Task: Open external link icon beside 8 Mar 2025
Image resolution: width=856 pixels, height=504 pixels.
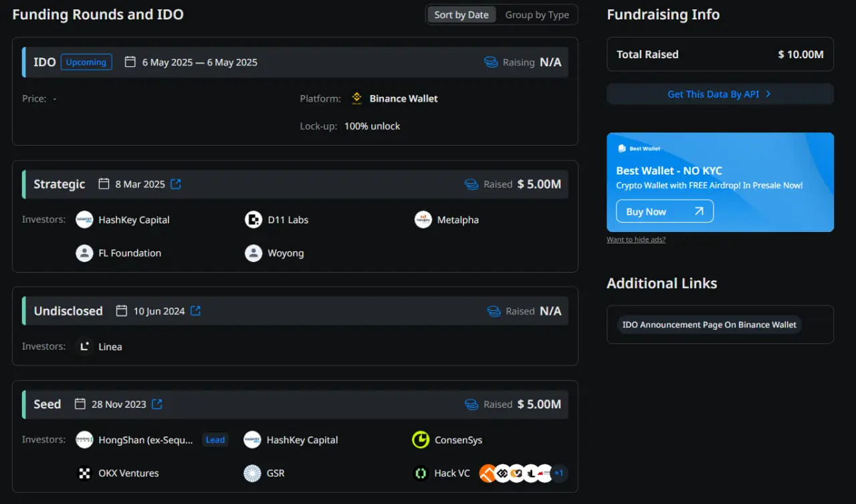Action: click(176, 184)
